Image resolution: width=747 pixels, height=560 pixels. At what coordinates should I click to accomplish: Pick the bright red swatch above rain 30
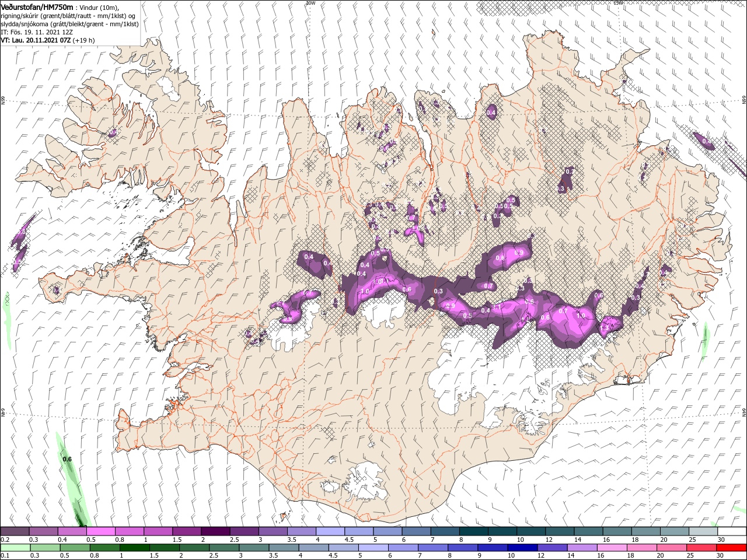pos(732,548)
